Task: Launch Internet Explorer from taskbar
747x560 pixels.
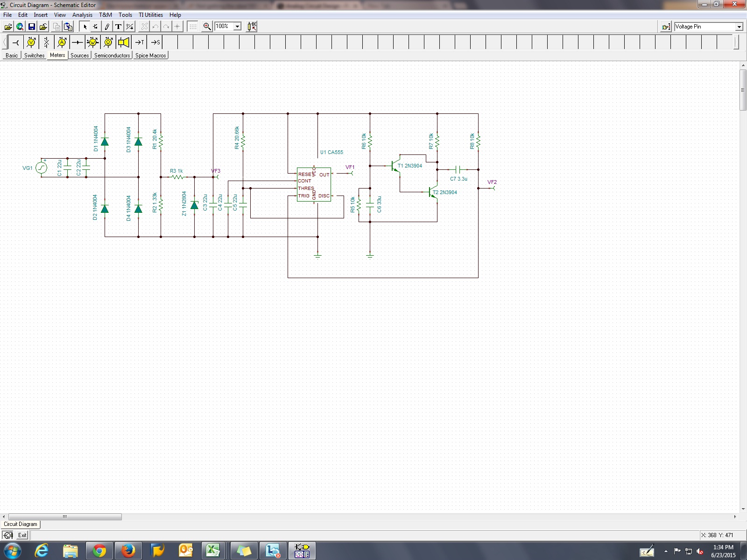Action: [42, 551]
